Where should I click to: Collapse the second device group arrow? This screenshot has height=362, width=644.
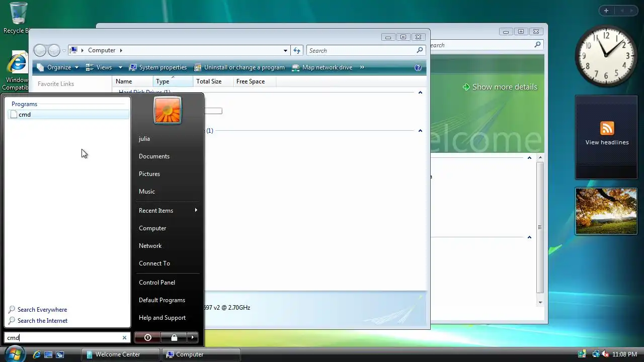point(420,131)
